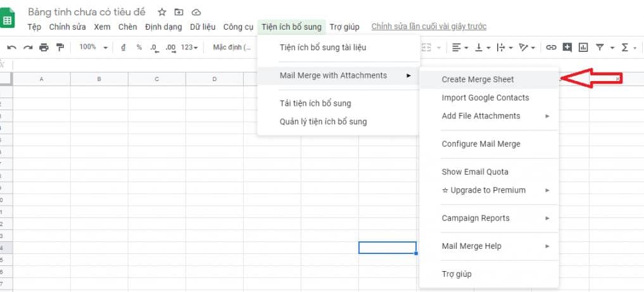The image size is (644, 292).
Task: Select Create Merge Sheet
Action: (x=489, y=80)
